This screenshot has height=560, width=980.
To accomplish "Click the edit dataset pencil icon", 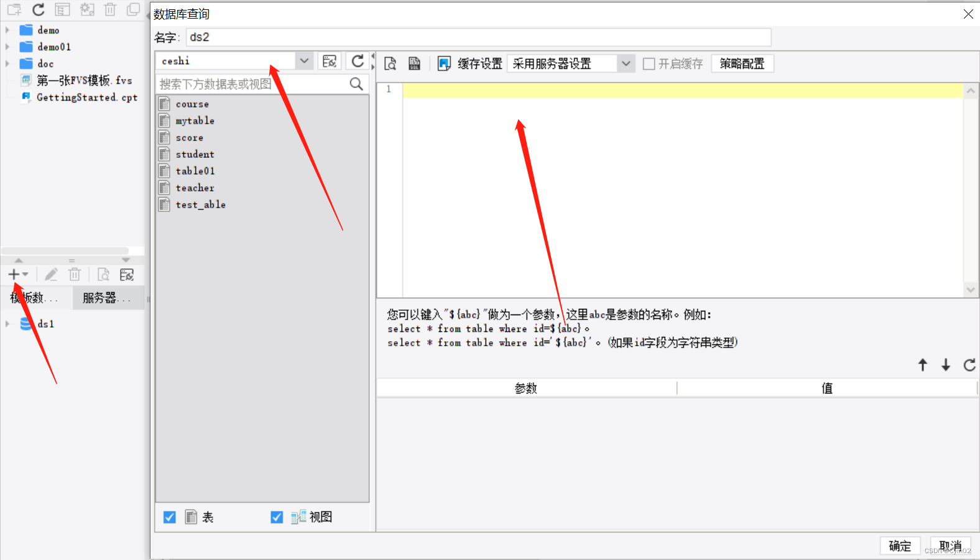I will [x=51, y=274].
